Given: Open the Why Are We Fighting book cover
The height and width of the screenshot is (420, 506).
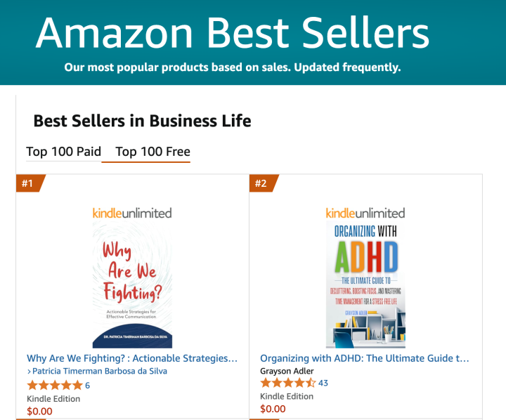Looking at the screenshot, I should (x=132, y=285).
